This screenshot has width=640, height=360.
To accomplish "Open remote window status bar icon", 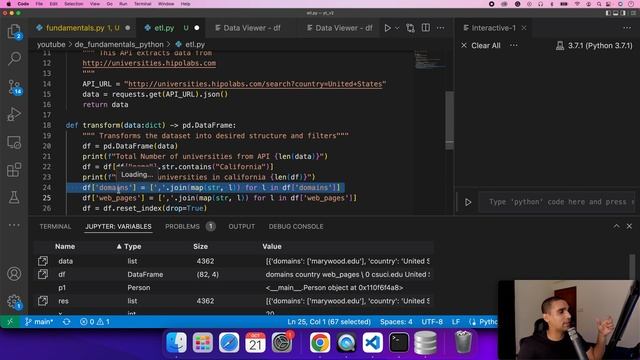I will 10,322.
